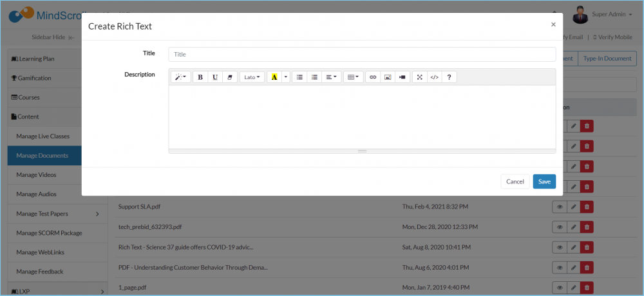The width and height of the screenshot is (644, 296).
Task: Cancel the Create Rich Text dialog
Action: (x=515, y=181)
